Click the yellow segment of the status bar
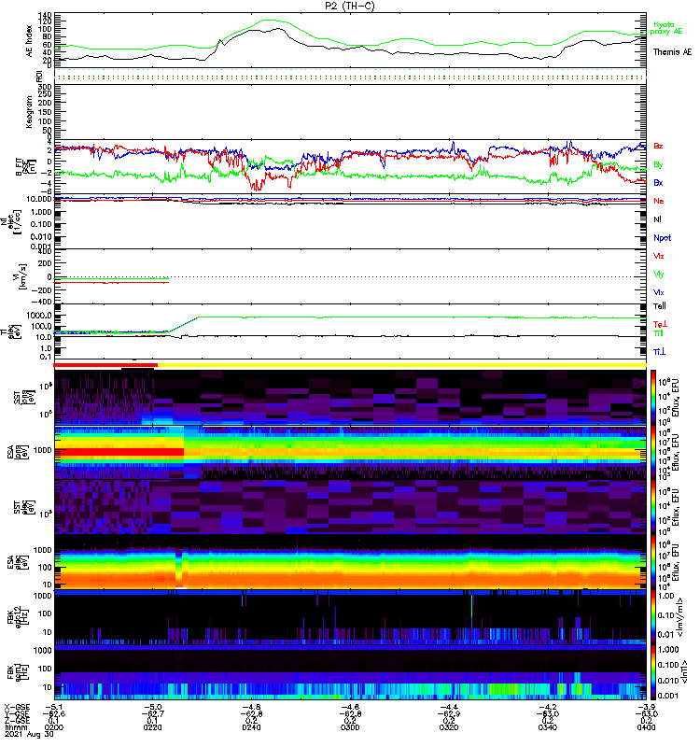Viewport: 700px width, 747px height. (402, 365)
